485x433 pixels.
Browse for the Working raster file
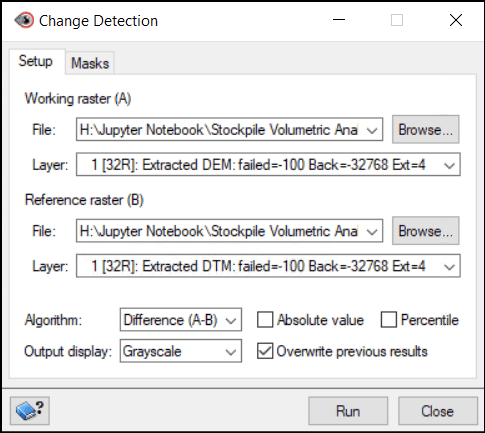426,129
